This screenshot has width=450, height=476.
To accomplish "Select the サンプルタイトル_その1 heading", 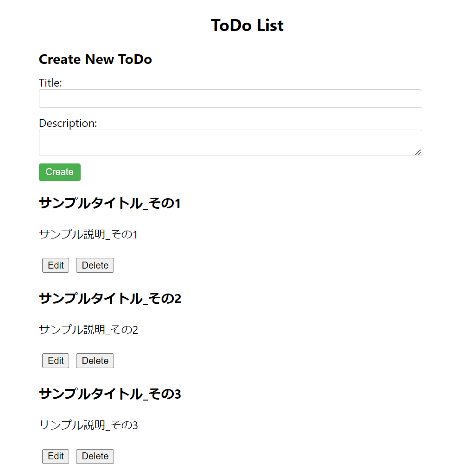I will (x=110, y=203).
